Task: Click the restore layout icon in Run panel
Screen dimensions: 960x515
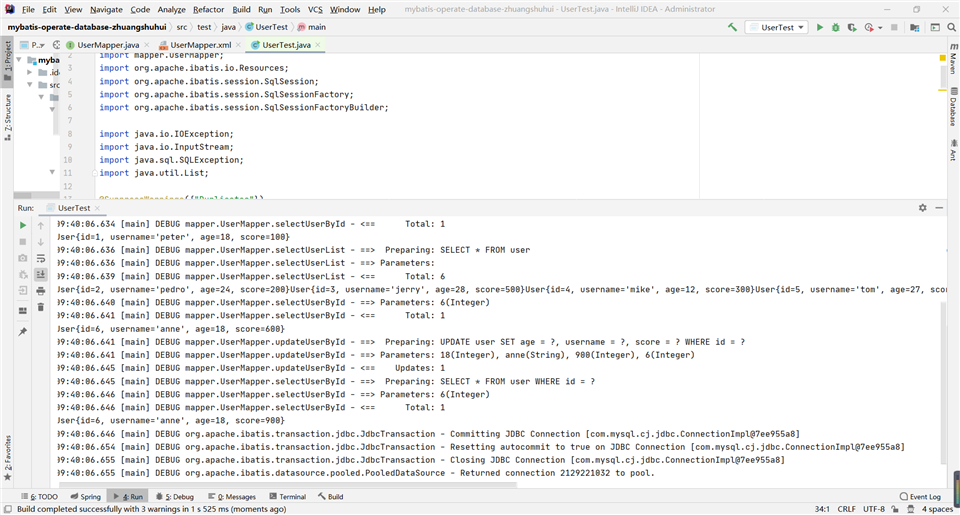Action: point(23,310)
